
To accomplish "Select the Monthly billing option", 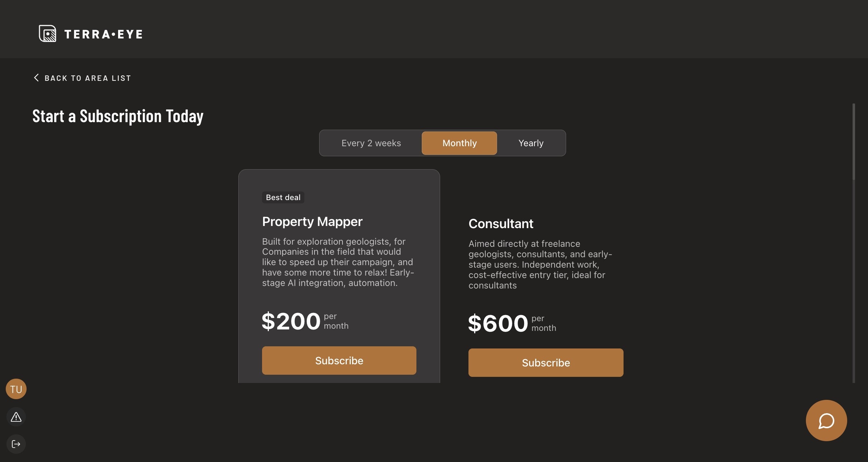I will 459,143.
